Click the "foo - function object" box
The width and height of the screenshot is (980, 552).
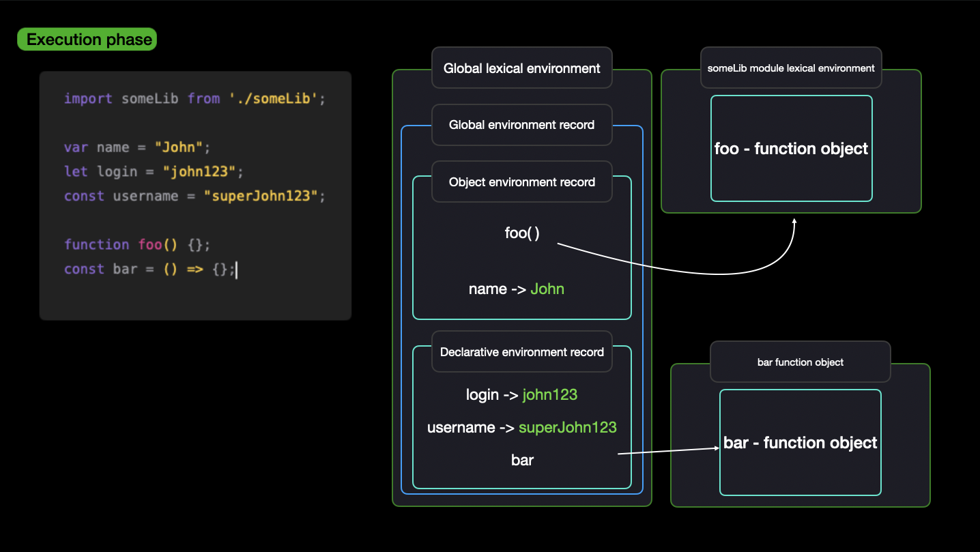tap(792, 149)
